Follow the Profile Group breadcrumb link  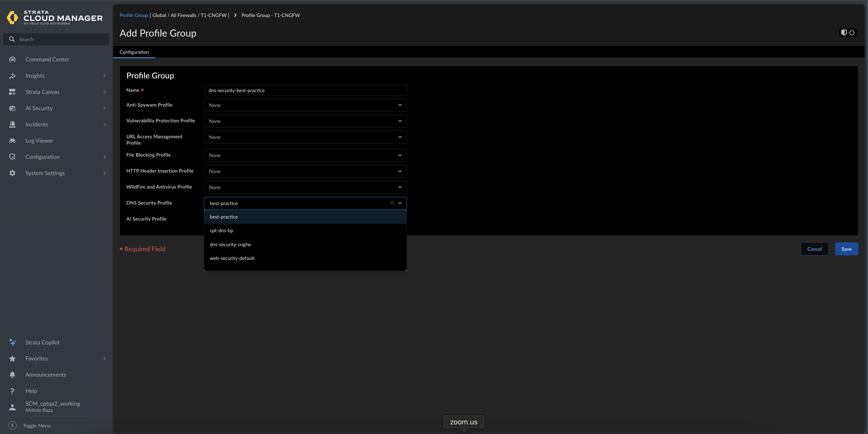click(133, 15)
